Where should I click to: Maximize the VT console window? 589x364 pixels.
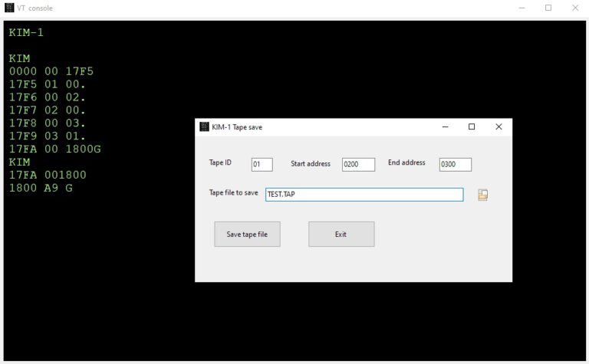tap(548, 8)
